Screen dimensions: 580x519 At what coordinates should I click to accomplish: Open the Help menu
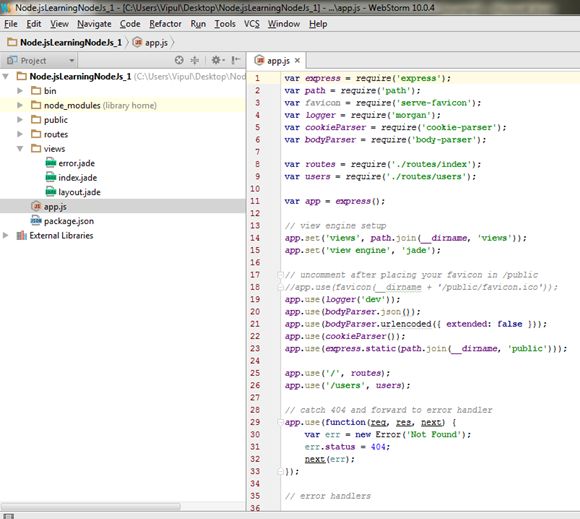point(318,24)
